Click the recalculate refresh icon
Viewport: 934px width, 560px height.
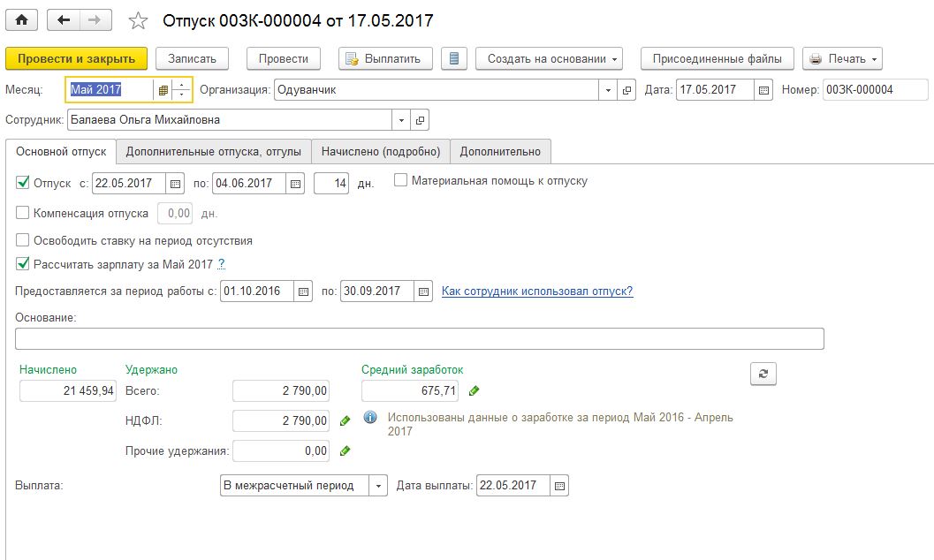(x=763, y=374)
